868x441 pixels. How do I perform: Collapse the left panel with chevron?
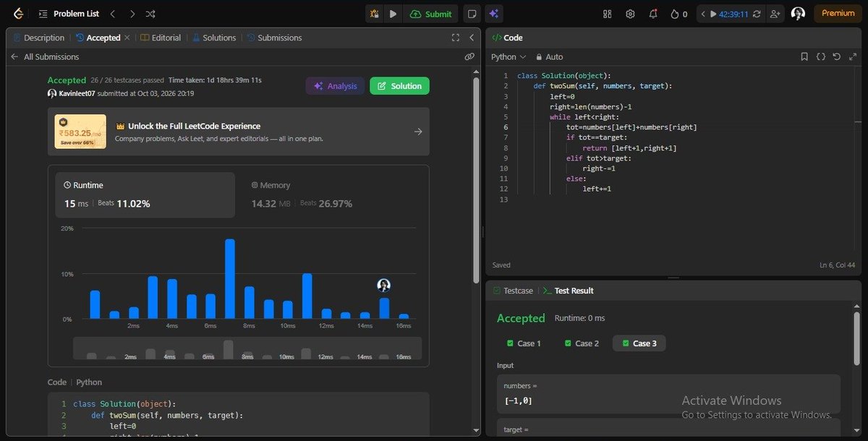[472, 38]
